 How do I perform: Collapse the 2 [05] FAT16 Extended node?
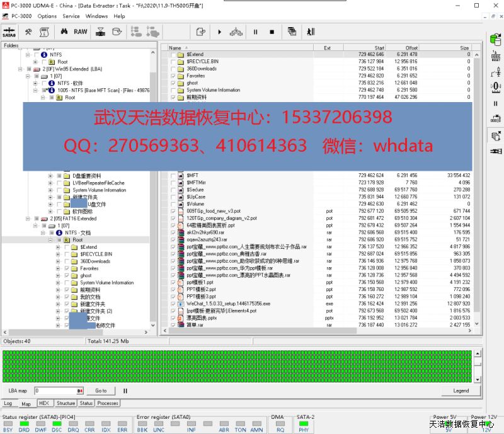tap(28, 219)
